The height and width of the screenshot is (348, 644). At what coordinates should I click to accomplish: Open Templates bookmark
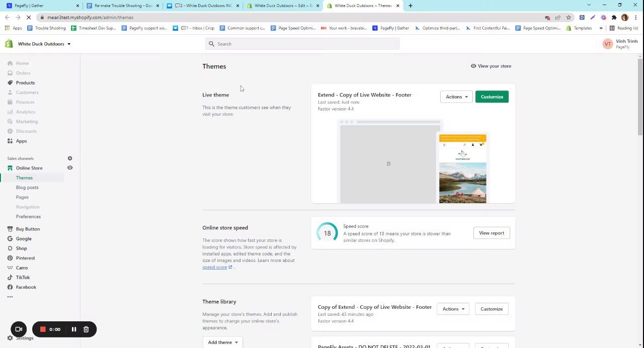579,28
